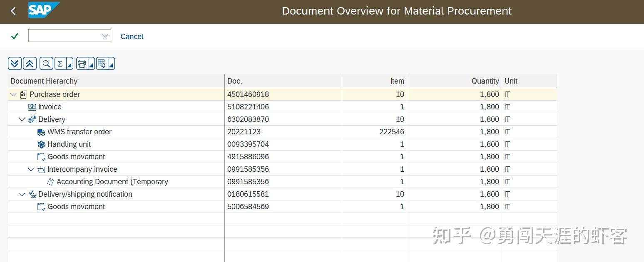The height and width of the screenshot is (262, 644).
Task: Click the WMS transfer order icon
Action: coord(41,132)
